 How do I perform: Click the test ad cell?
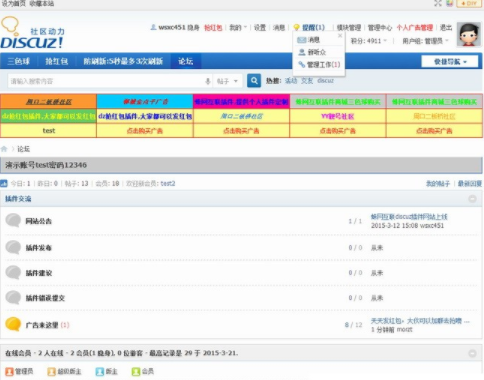pos(49,130)
